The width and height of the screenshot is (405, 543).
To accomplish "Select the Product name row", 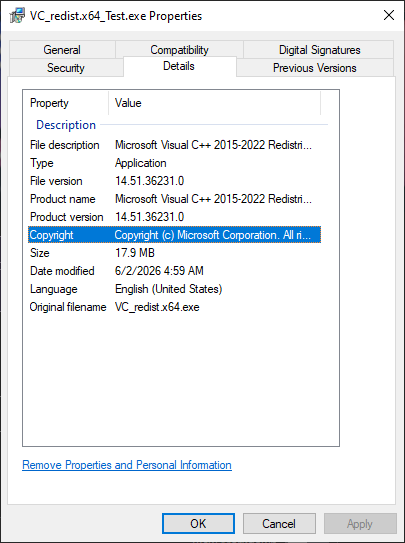I will (x=174, y=199).
